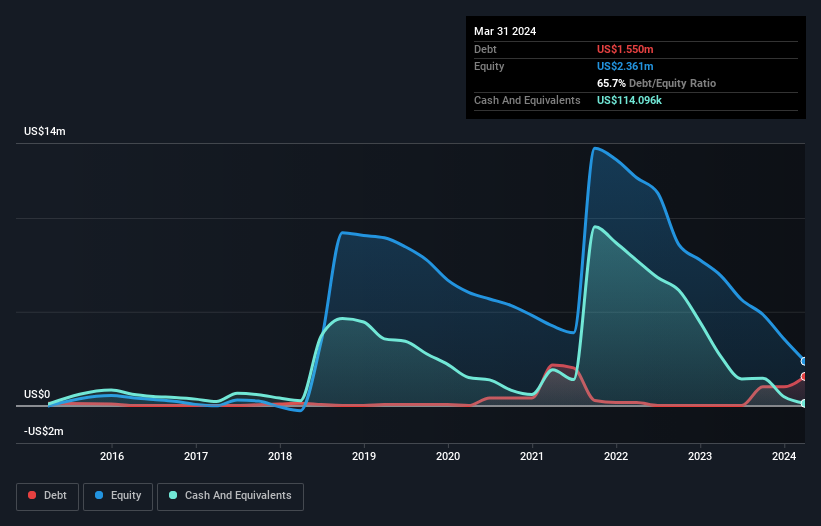Click the US$2.361m equity value
Screen dimensions: 821x526
(625, 66)
